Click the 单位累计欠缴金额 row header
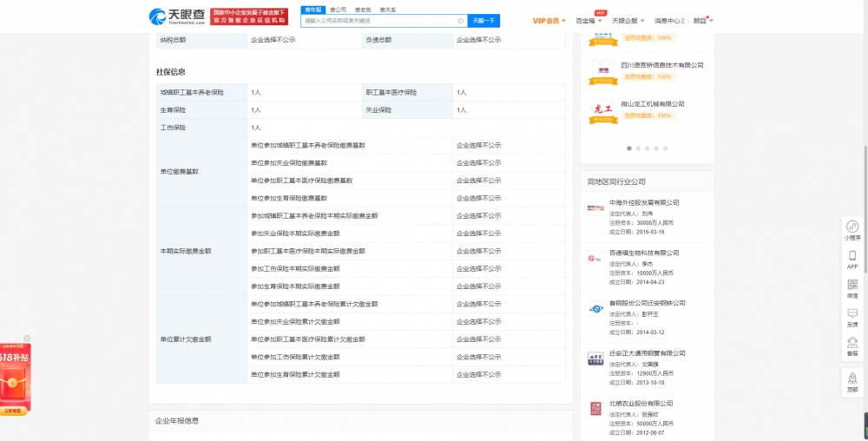868x441 pixels. [x=186, y=339]
